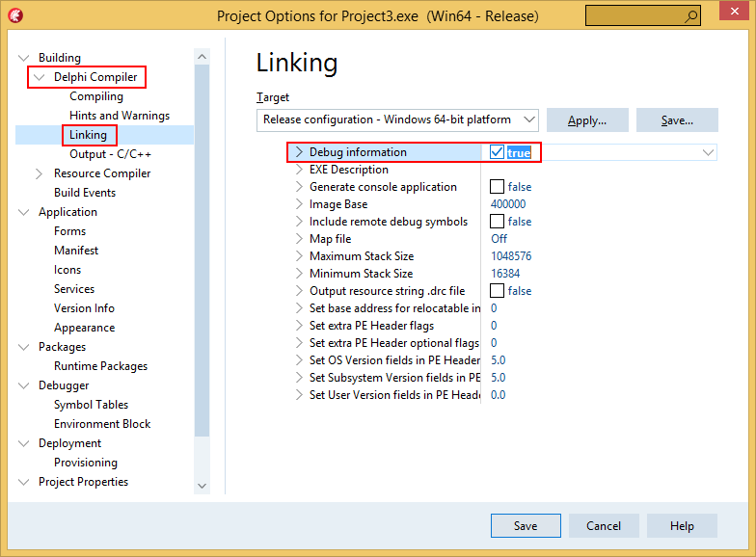Click the Apply... button

[587, 119]
